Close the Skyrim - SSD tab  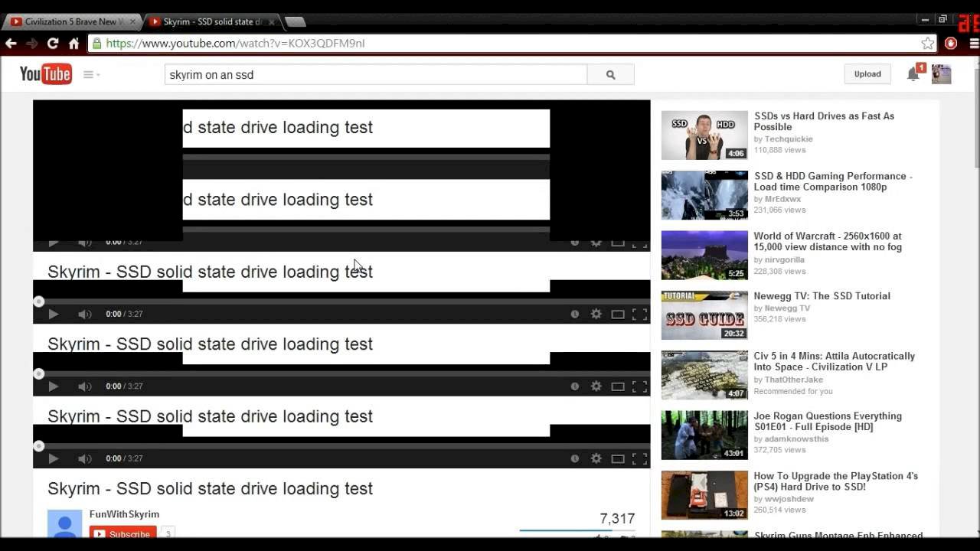coord(271,22)
